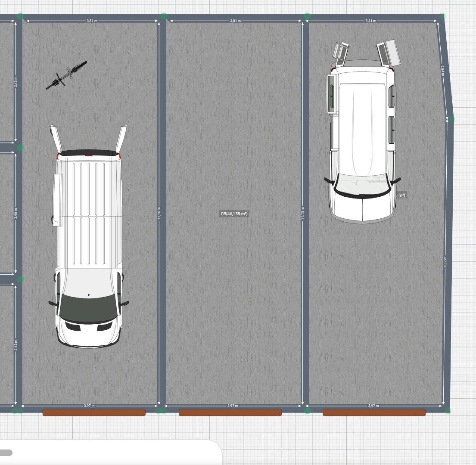
Task: Select the bicycle in the left garage bay
Action: click(x=66, y=75)
